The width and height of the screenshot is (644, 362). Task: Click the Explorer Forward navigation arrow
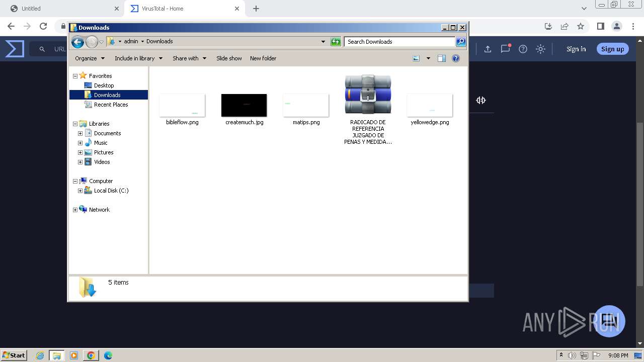[92, 42]
